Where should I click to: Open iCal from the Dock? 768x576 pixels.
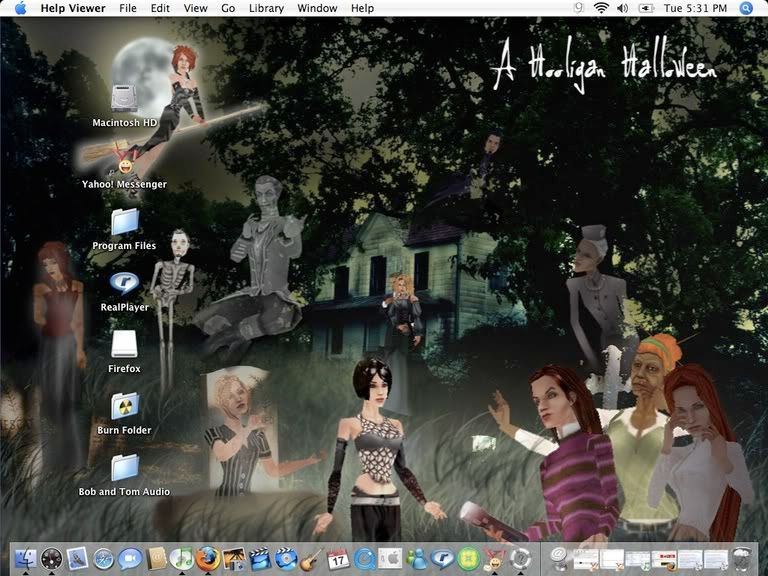point(338,559)
